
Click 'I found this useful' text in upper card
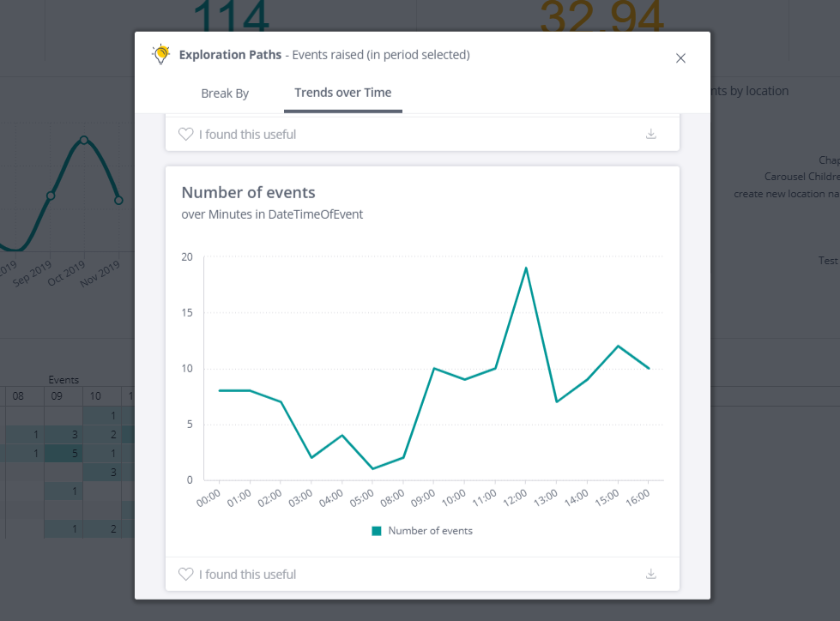(247, 135)
